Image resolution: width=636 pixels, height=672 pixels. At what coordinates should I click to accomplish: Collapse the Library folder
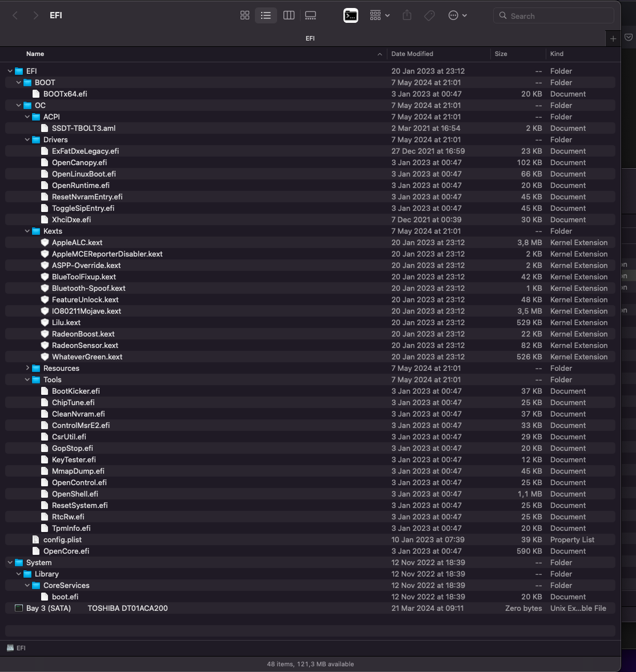[x=18, y=574]
